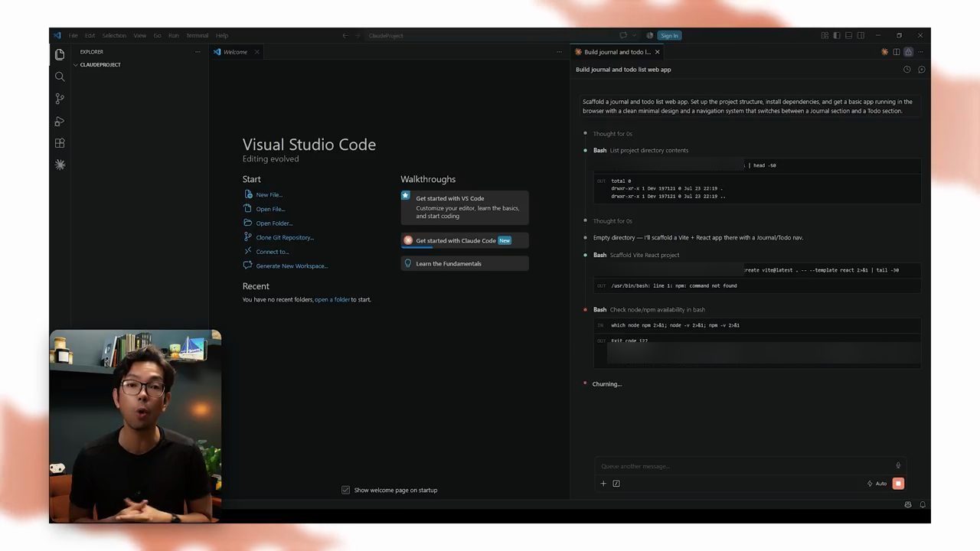Open the Extensions view

pyautogui.click(x=60, y=143)
